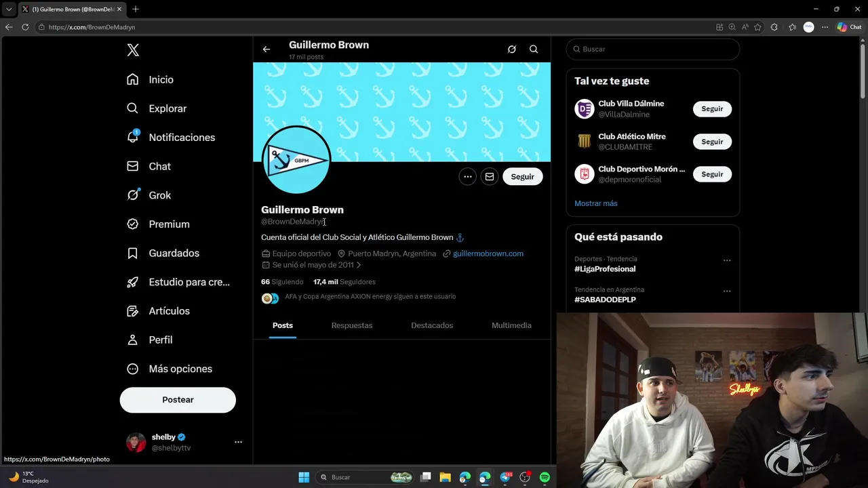
Task: Click Mostrar más in suggestions
Action: click(x=595, y=203)
